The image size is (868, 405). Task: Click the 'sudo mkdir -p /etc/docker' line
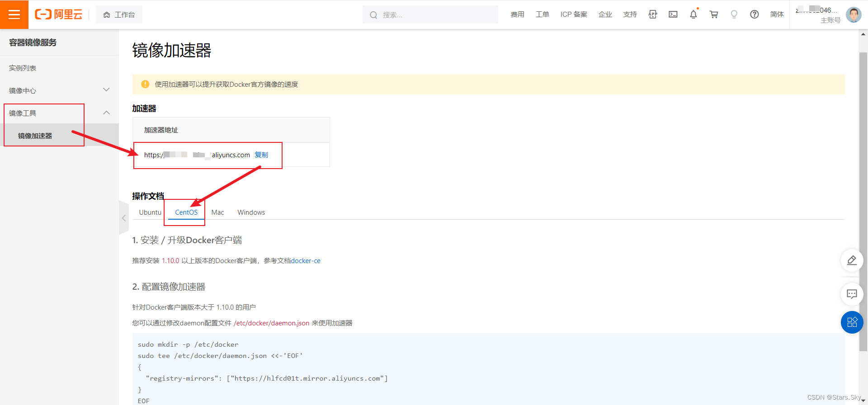click(188, 344)
